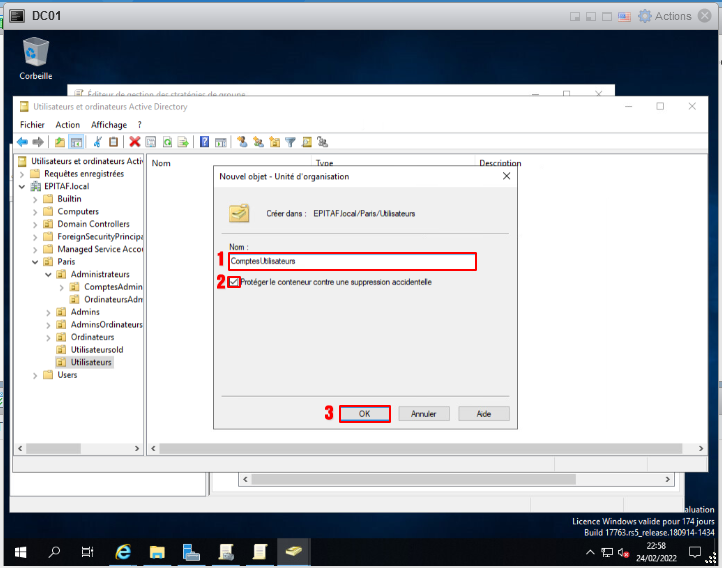This screenshot has width=722, height=568.
Task: Click the Up one level folder icon
Action: [x=60, y=142]
